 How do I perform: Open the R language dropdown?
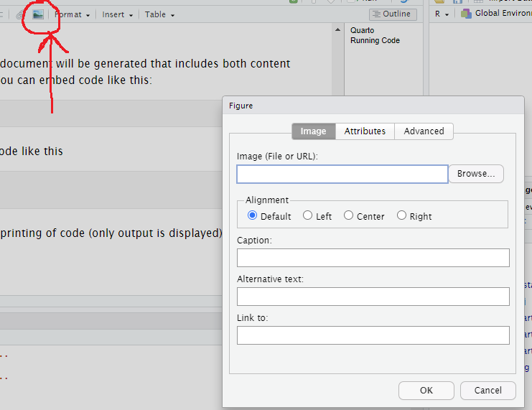(442, 14)
